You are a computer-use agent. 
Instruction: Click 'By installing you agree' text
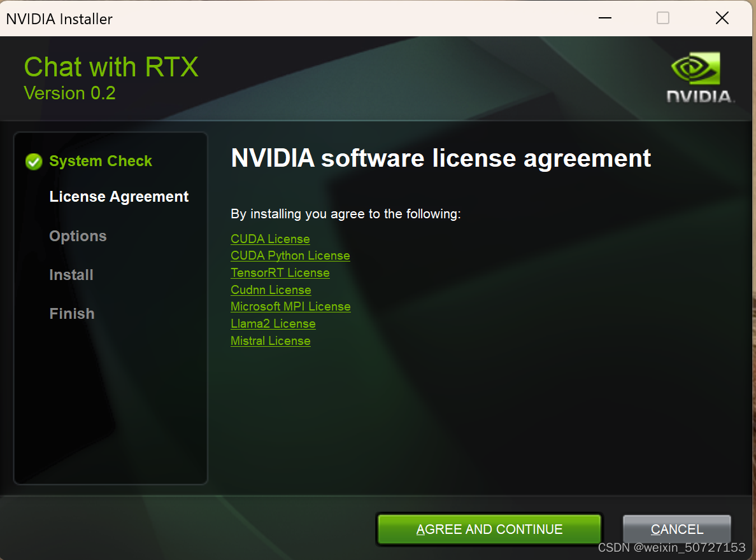pyautogui.click(x=346, y=214)
